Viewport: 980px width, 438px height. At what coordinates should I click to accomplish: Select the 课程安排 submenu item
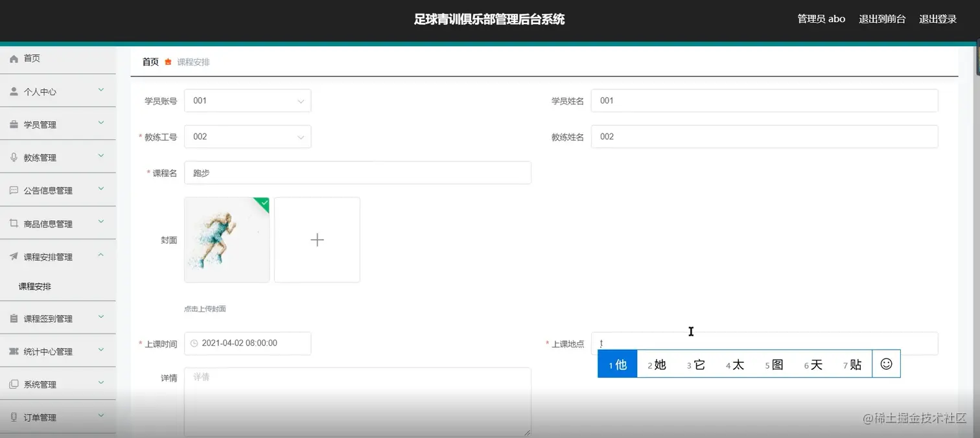tap(35, 286)
